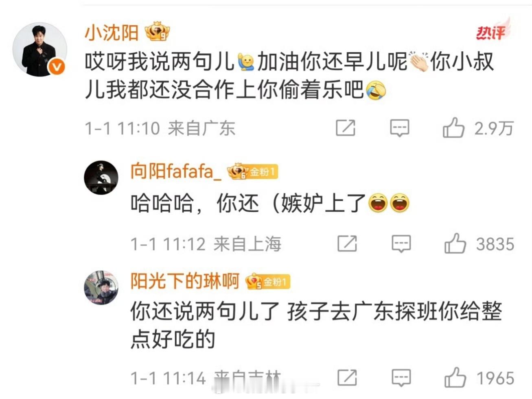Open the 阳光下的琳啊 username link
The width and height of the screenshot is (532, 399).
click(185, 281)
